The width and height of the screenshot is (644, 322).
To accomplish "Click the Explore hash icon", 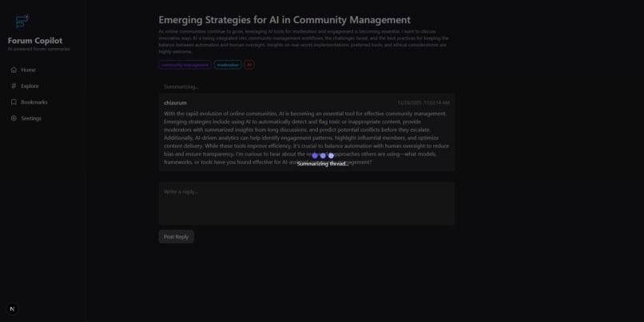I will 14,85.
